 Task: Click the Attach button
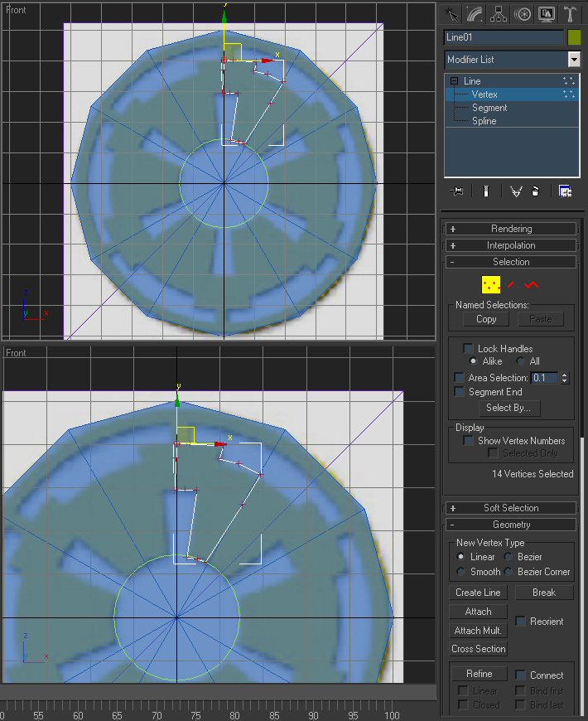(x=478, y=611)
